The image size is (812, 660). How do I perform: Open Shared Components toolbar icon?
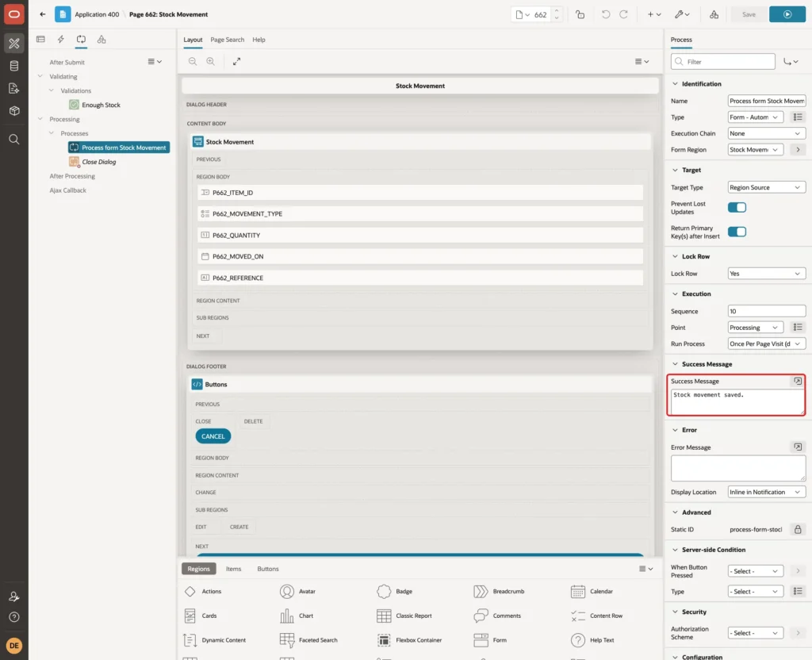[x=714, y=14]
